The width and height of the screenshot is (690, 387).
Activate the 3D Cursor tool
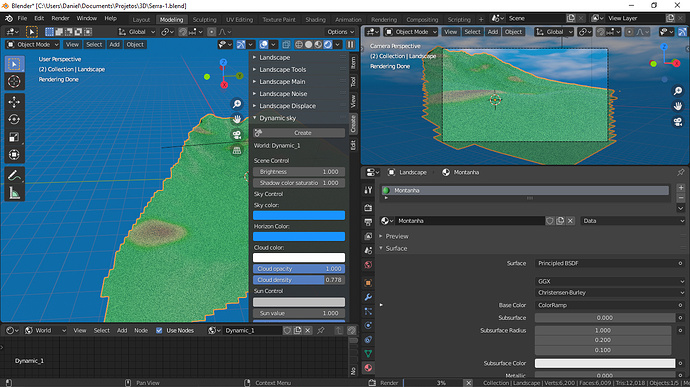tap(14, 81)
